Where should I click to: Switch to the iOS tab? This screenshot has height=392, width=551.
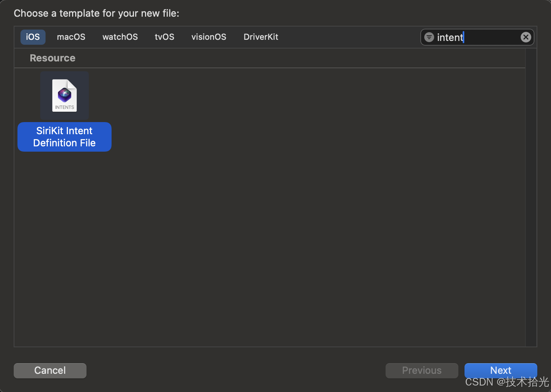(33, 37)
